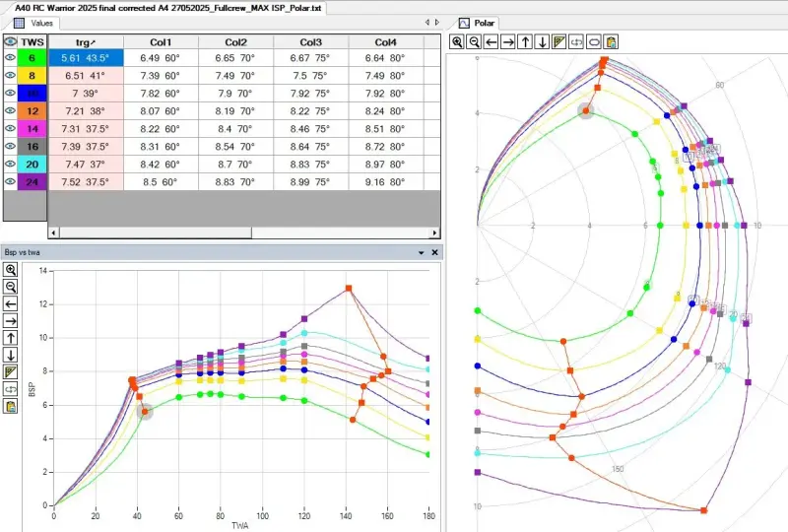Pan the Polar chart left
The image size is (788, 532).
pos(492,42)
